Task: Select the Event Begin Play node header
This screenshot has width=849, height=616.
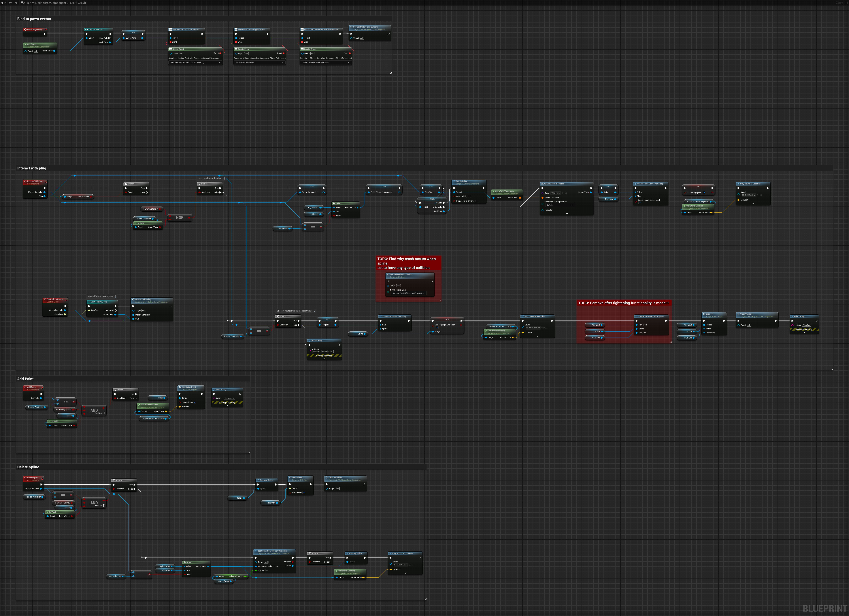Action: [x=35, y=30]
